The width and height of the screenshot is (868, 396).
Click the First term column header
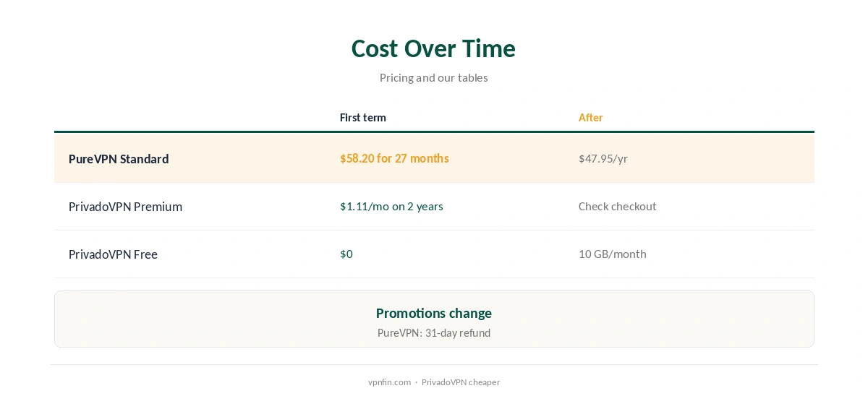click(x=363, y=117)
